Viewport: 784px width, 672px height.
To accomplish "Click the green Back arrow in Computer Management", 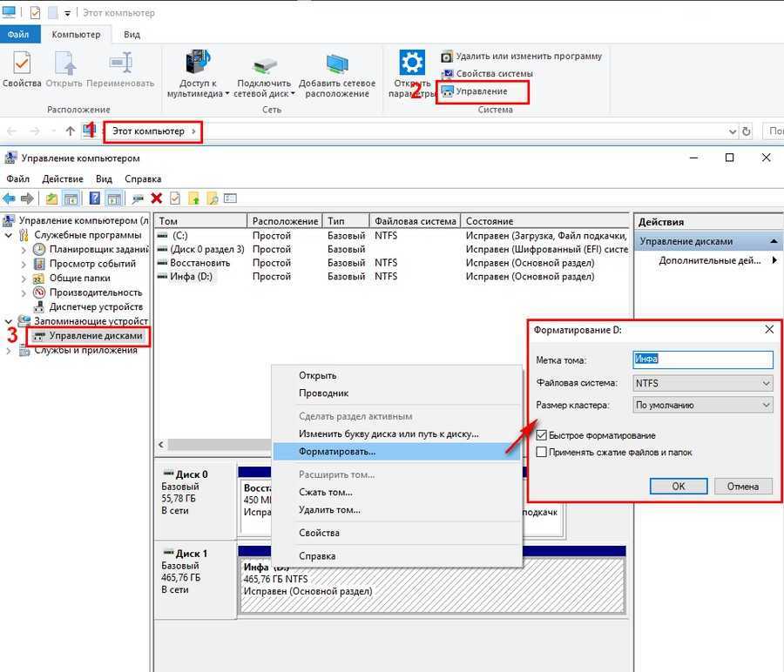I will (x=9, y=198).
